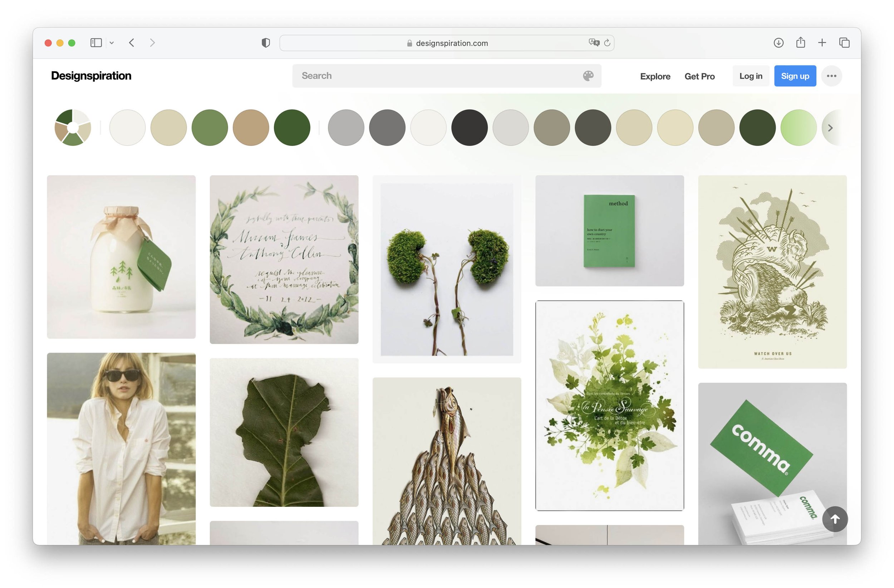Click the Log in button
The width and height of the screenshot is (894, 588).
click(x=751, y=76)
